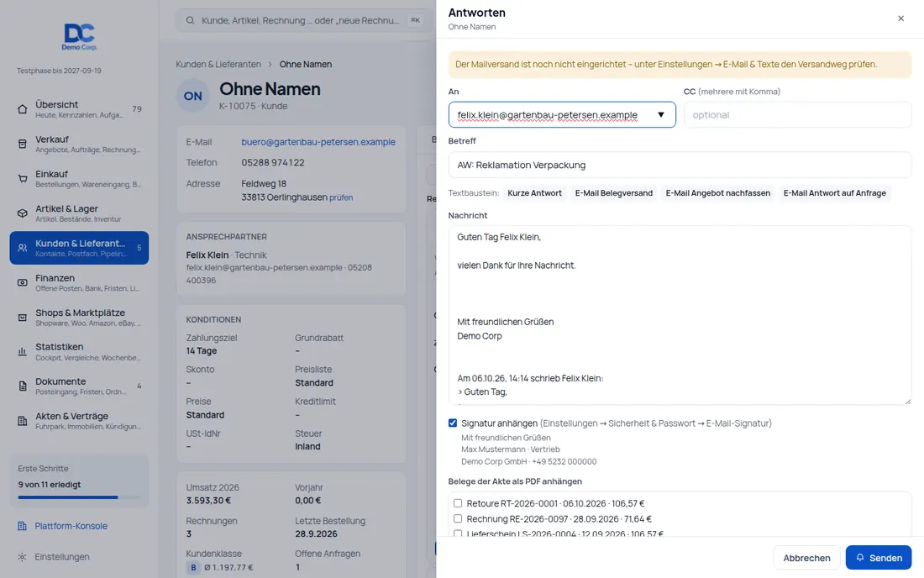Click the Kunden & Lieferanten people icon
Screen dimensions: 924x578
(x=23, y=248)
